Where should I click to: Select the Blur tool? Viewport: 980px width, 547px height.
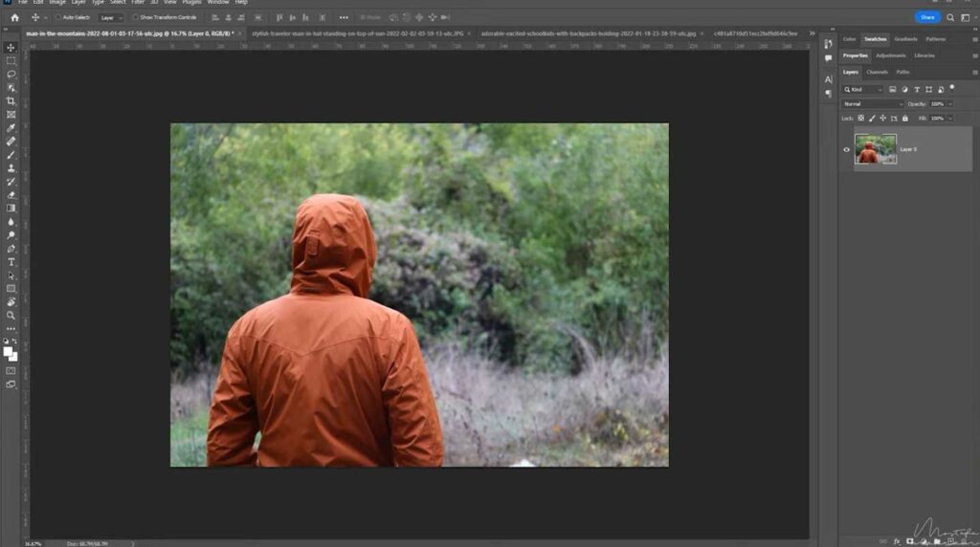point(11,222)
